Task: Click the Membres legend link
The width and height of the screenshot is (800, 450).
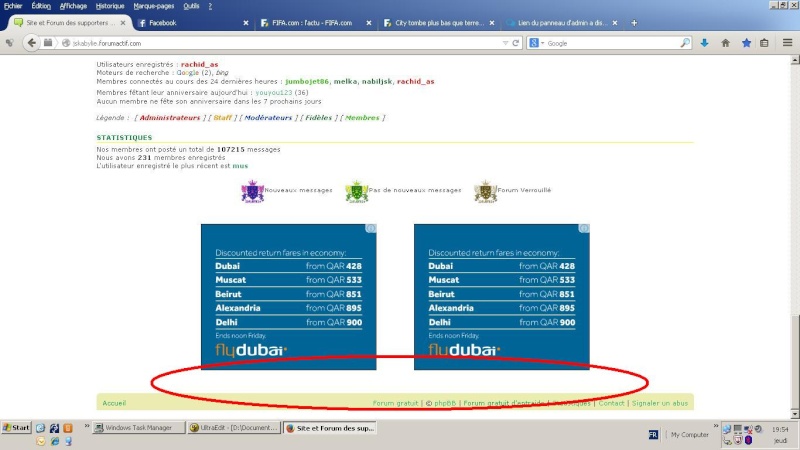Action: tap(362, 117)
